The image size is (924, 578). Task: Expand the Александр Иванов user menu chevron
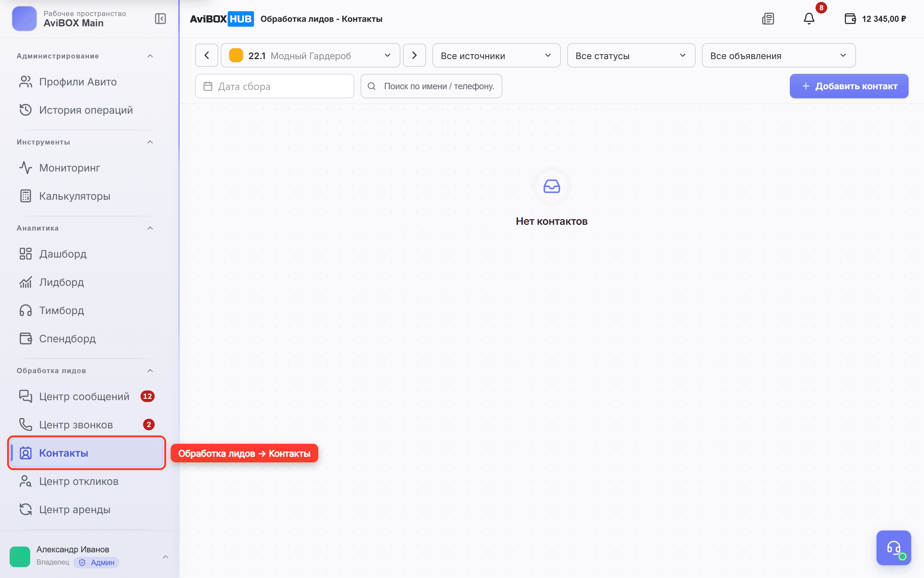tap(165, 556)
